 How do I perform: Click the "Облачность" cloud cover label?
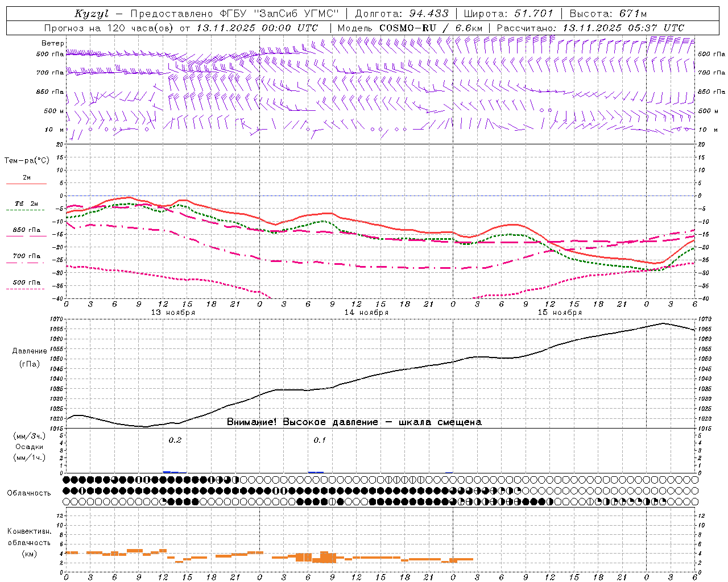(29, 493)
